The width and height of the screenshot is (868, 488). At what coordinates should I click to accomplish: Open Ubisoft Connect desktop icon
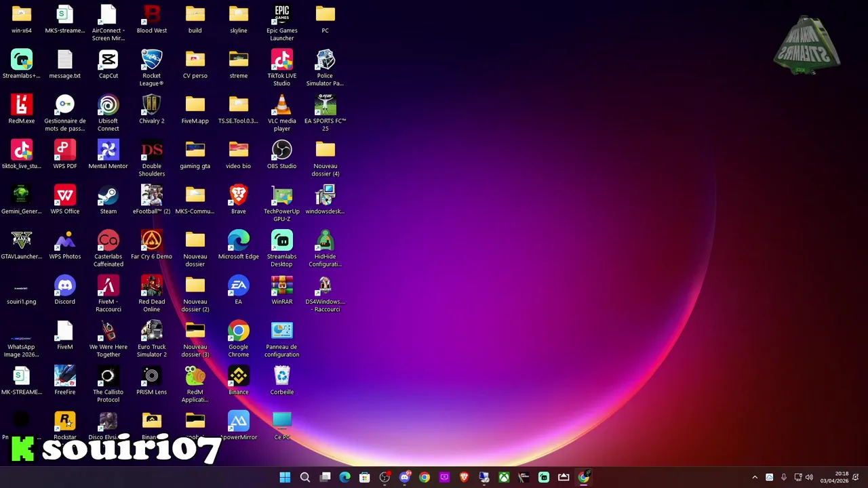tap(108, 113)
